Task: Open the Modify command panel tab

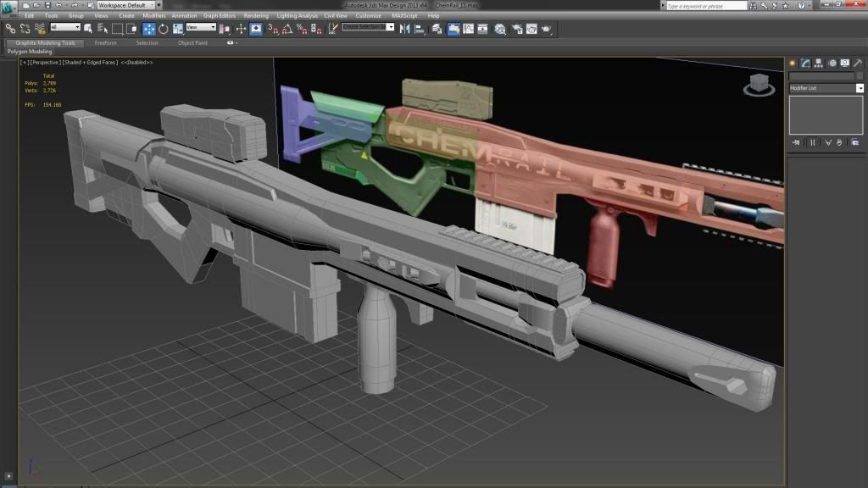Action: pos(805,63)
